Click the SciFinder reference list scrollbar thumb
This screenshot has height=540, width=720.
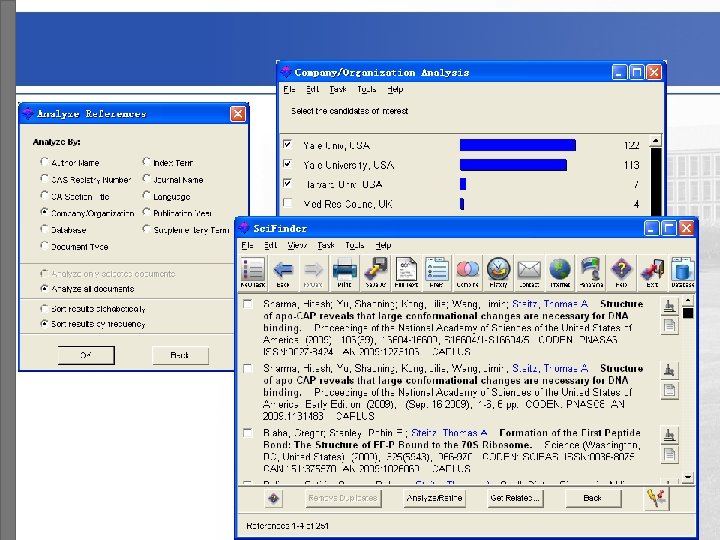coord(687,313)
